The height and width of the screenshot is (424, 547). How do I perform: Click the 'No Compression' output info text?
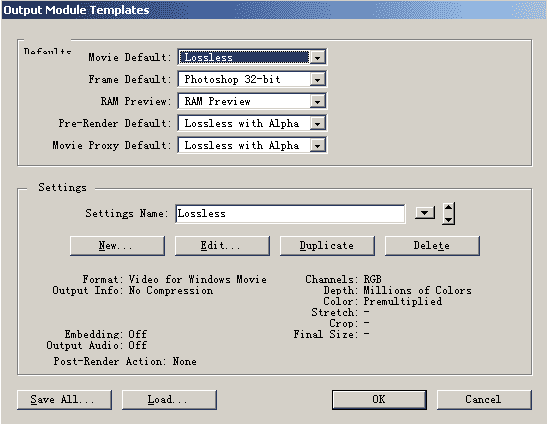pyautogui.click(x=171, y=290)
